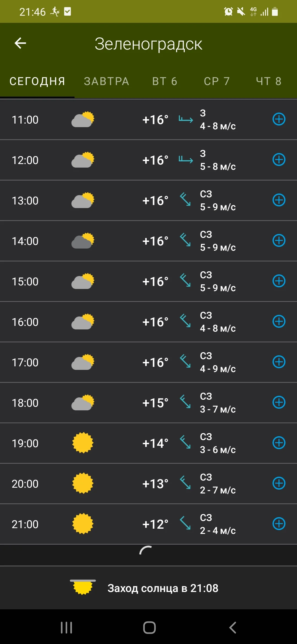Select the СЕГОДНЯ tab
The image size is (297, 644).
(x=37, y=81)
